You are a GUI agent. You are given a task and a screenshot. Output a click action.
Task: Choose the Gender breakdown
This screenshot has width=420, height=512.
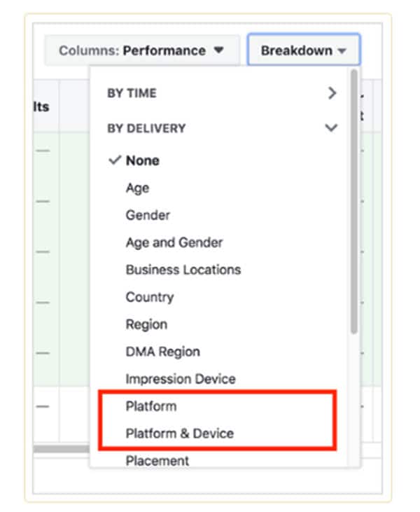pyautogui.click(x=148, y=215)
